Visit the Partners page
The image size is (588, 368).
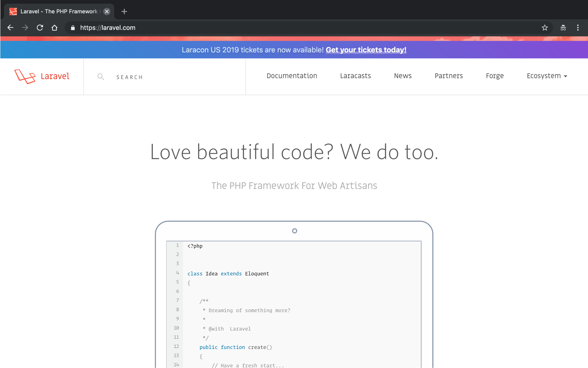click(449, 76)
